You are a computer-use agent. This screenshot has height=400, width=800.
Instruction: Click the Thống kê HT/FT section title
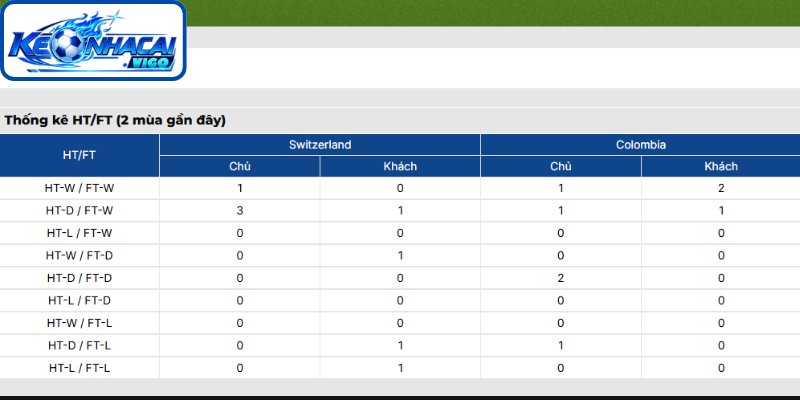(115, 121)
